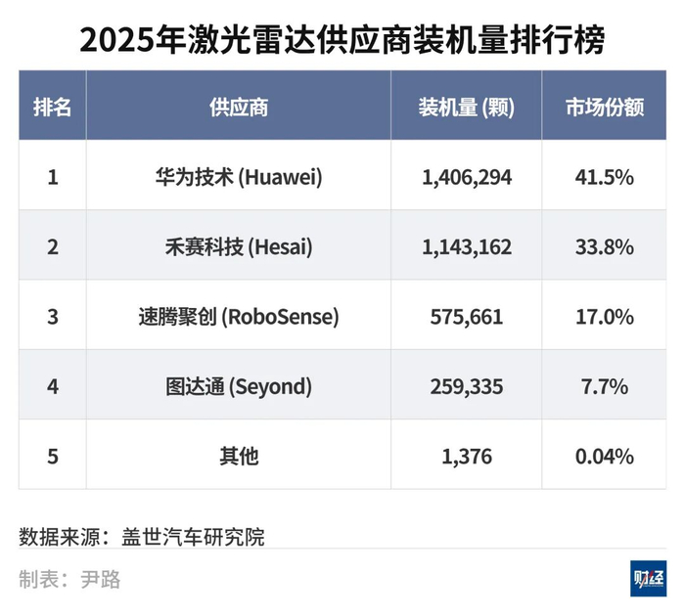Click the 33.8% market share cell

605,247
